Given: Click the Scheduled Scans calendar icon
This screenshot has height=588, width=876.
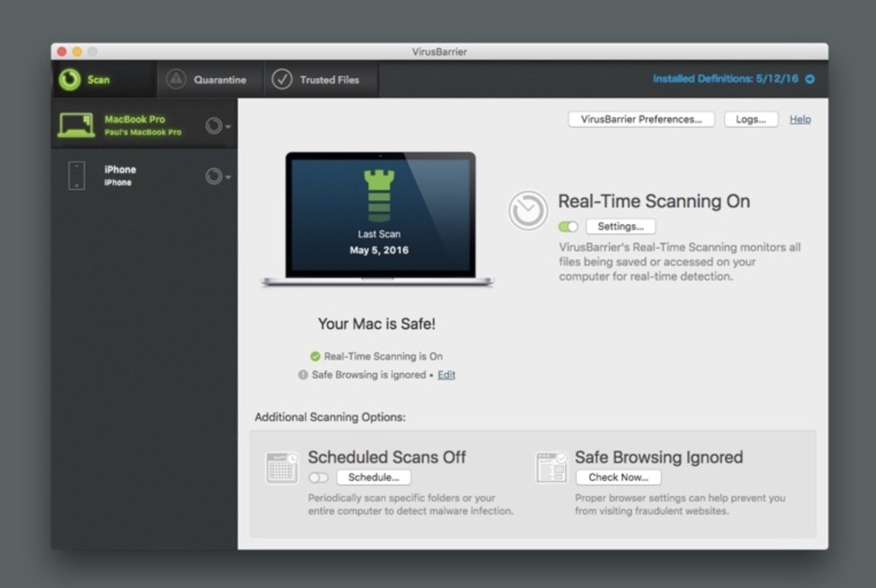Looking at the screenshot, I should tap(282, 468).
